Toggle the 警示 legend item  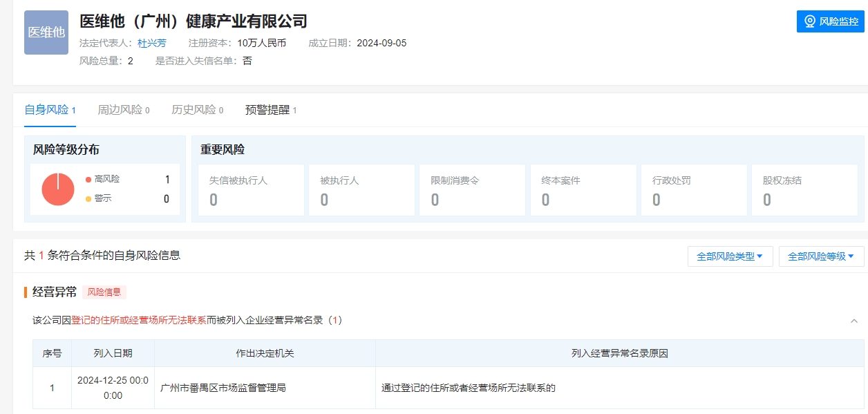(102, 199)
